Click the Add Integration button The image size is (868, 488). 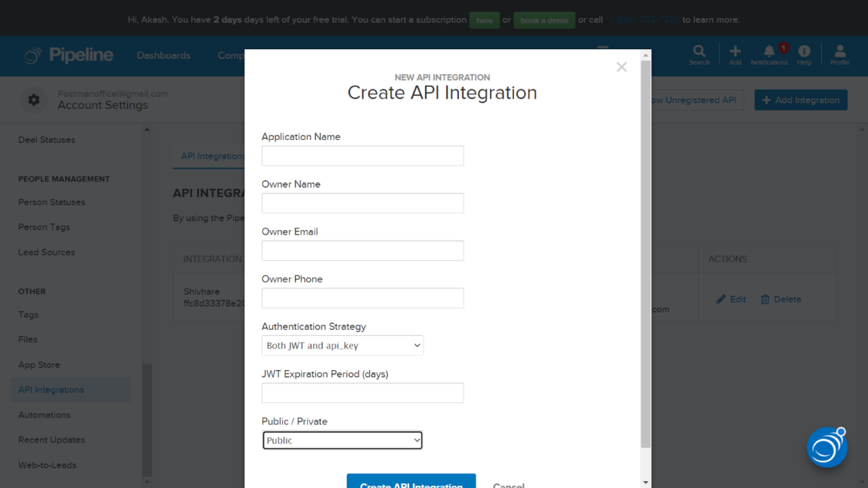coord(801,100)
